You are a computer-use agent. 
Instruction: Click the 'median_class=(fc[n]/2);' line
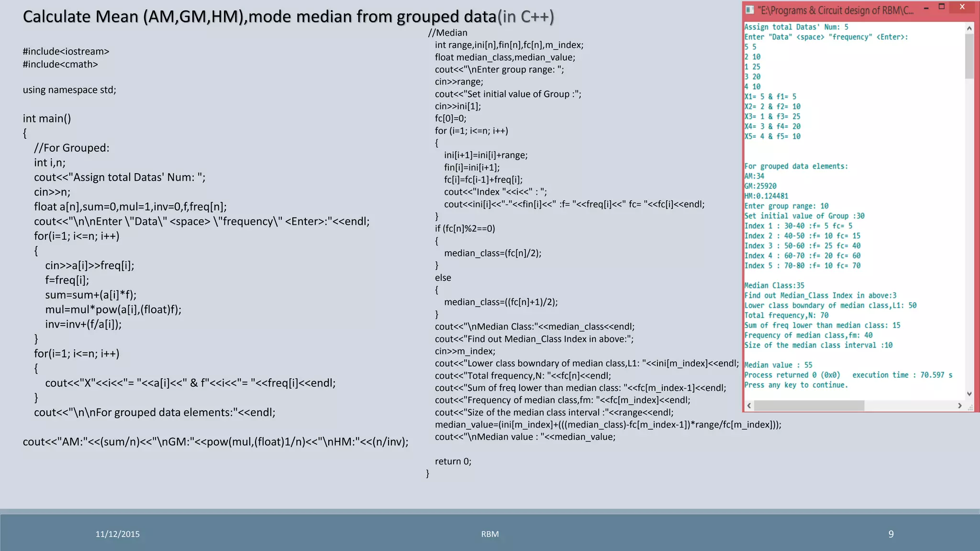tap(493, 253)
